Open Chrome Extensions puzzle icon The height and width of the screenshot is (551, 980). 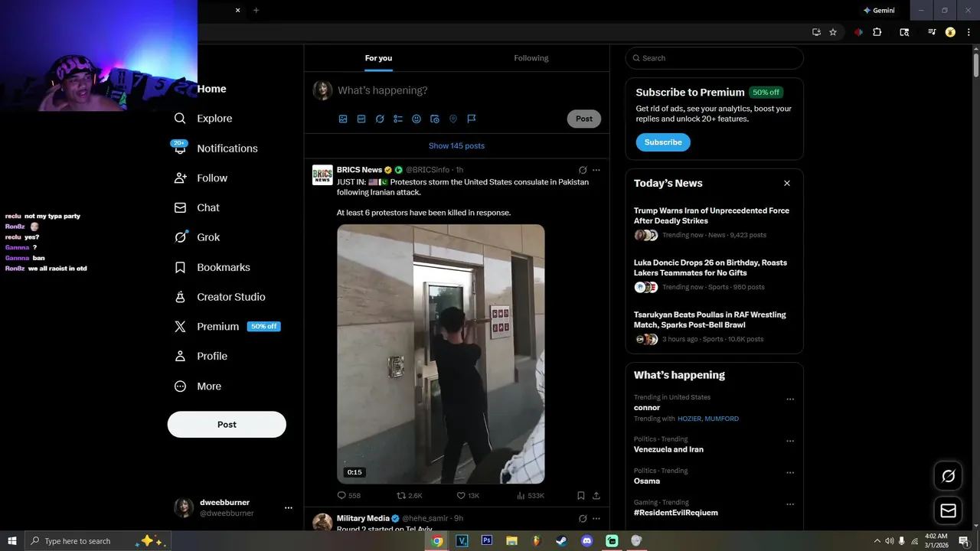coord(877,32)
